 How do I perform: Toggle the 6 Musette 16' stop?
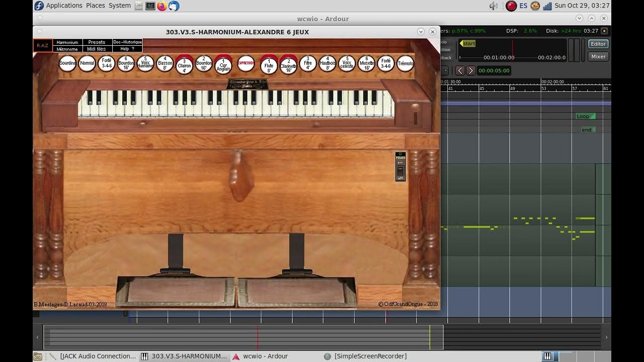(x=366, y=63)
